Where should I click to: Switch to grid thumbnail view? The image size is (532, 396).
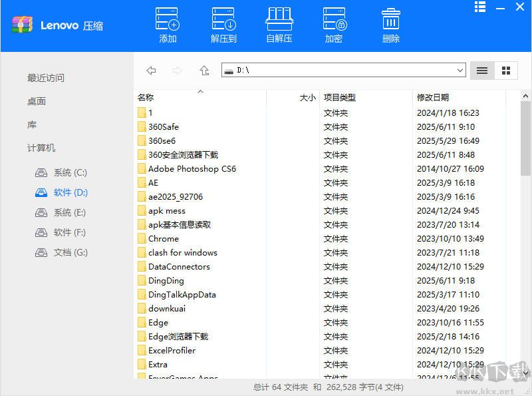click(506, 71)
